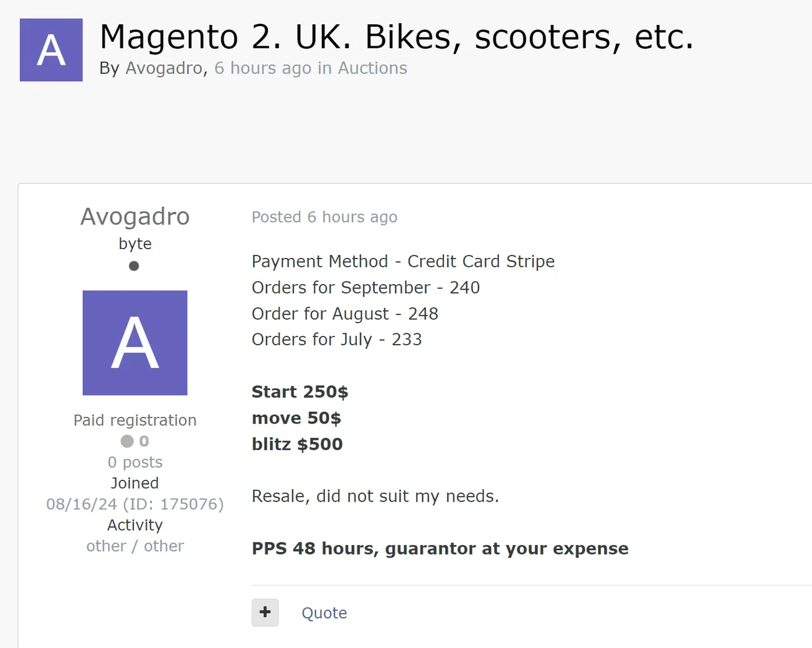The width and height of the screenshot is (812, 648).
Task: Click the "0 posts" count
Action: 135,462
